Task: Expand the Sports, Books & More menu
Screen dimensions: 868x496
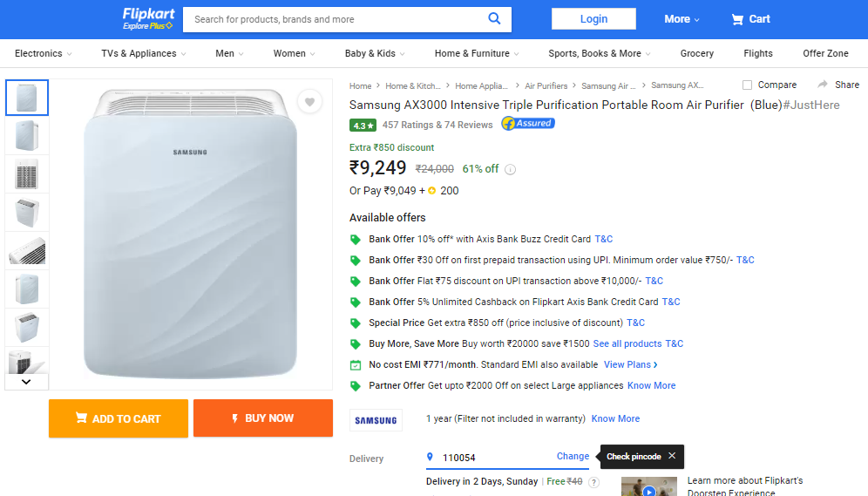Action: pyautogui.click(x=600, y=54)
